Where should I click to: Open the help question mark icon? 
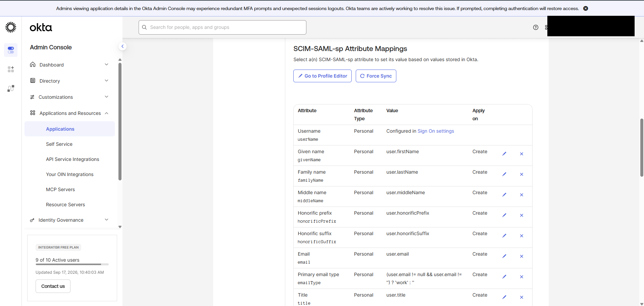click(536, 28)
